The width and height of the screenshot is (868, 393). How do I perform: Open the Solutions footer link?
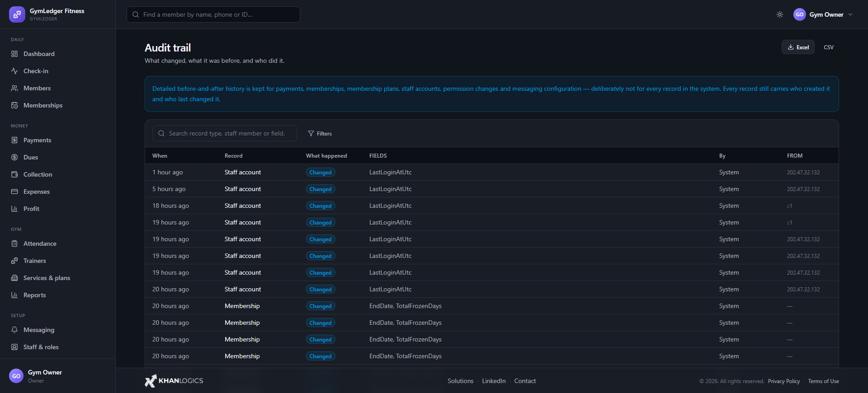point(461,381)
